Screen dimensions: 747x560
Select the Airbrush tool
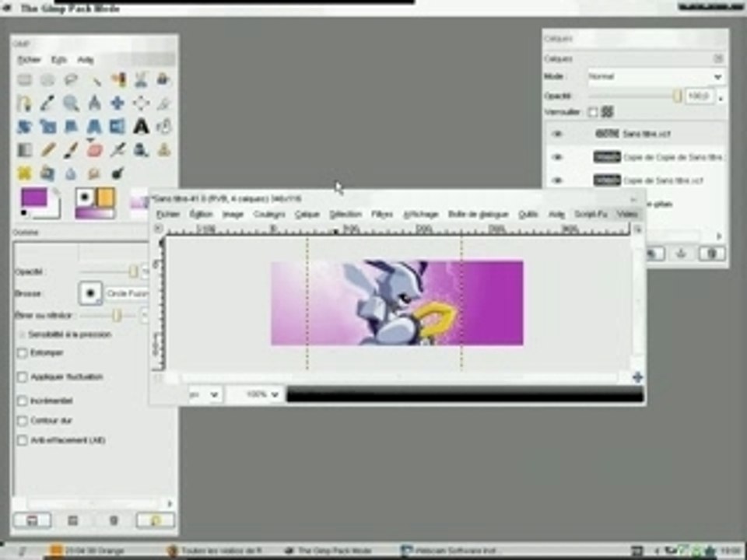click(117, 150)
